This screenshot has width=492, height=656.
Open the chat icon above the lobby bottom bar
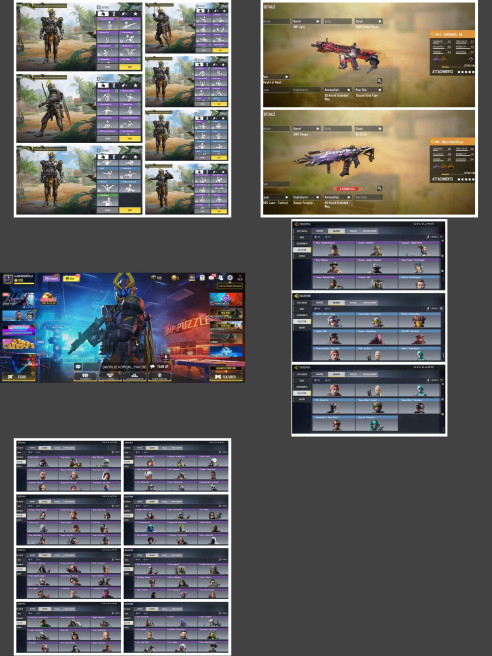[78, 366]
